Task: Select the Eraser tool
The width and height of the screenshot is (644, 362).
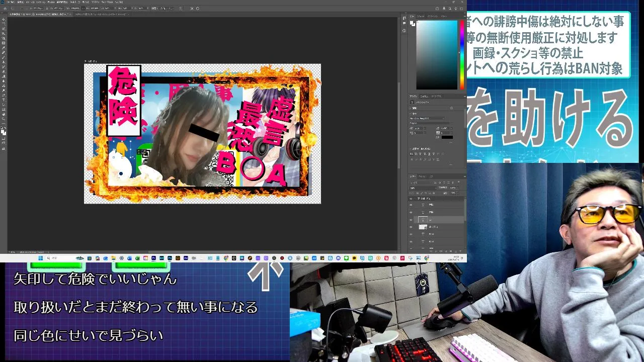Action: 4,71
